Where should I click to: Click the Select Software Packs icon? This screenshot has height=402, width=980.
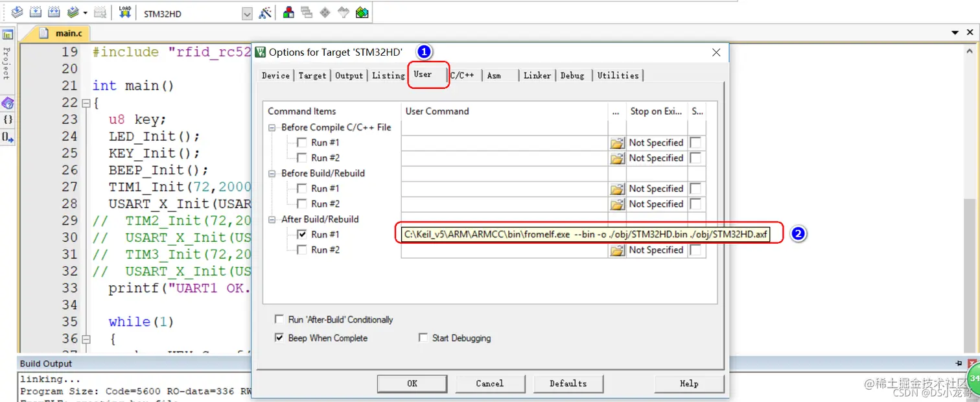tap(344, 13)
